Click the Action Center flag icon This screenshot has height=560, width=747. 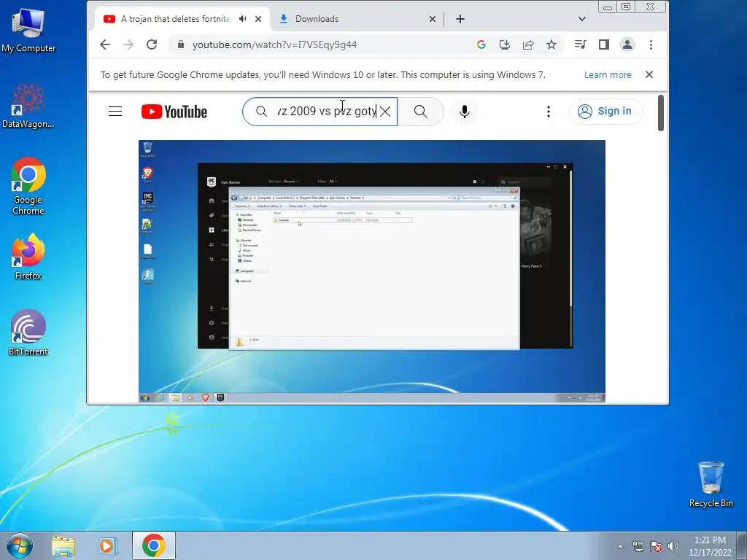click(656, 546)
